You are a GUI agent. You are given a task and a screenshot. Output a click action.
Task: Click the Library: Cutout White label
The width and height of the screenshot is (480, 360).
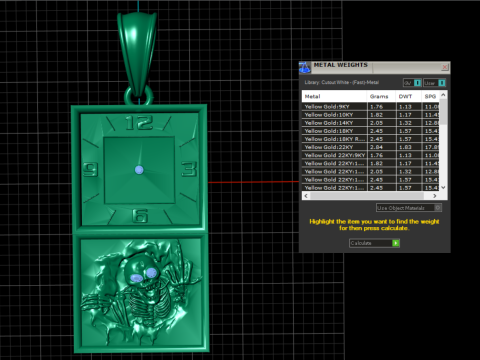point(341,82)
